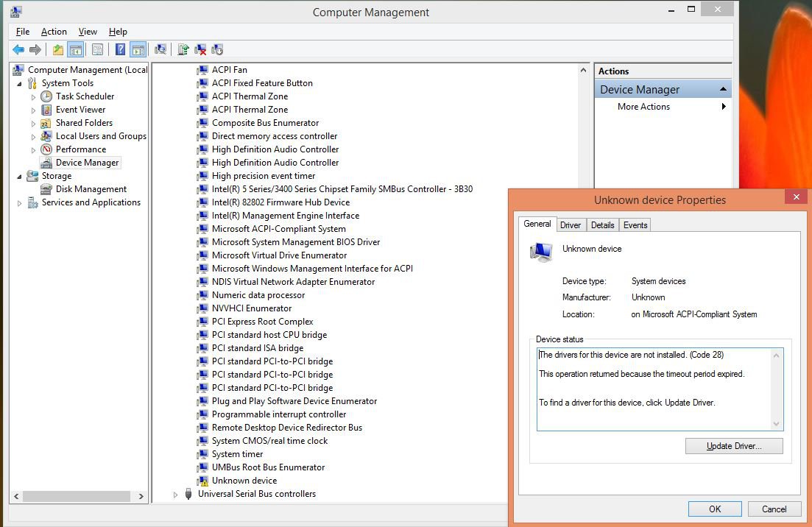Open the Action menu

[x=54, y=32]
